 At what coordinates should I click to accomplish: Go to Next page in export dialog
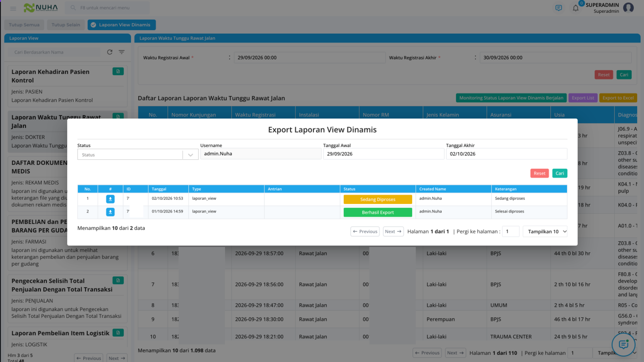393,231
